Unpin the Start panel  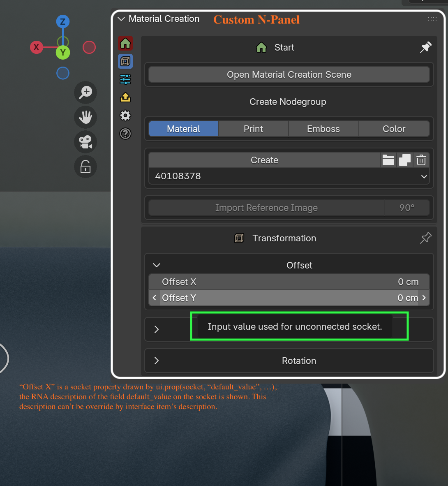(x=426, y=47)
